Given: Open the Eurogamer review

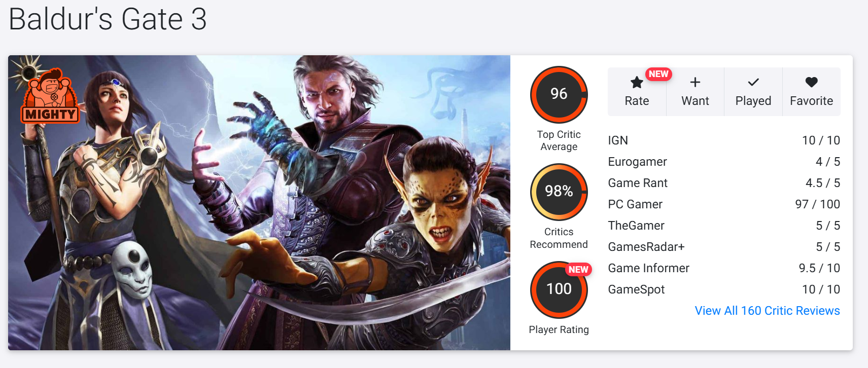Looking at the screenshot, I should pyautogui.click(x=724, y=162).
